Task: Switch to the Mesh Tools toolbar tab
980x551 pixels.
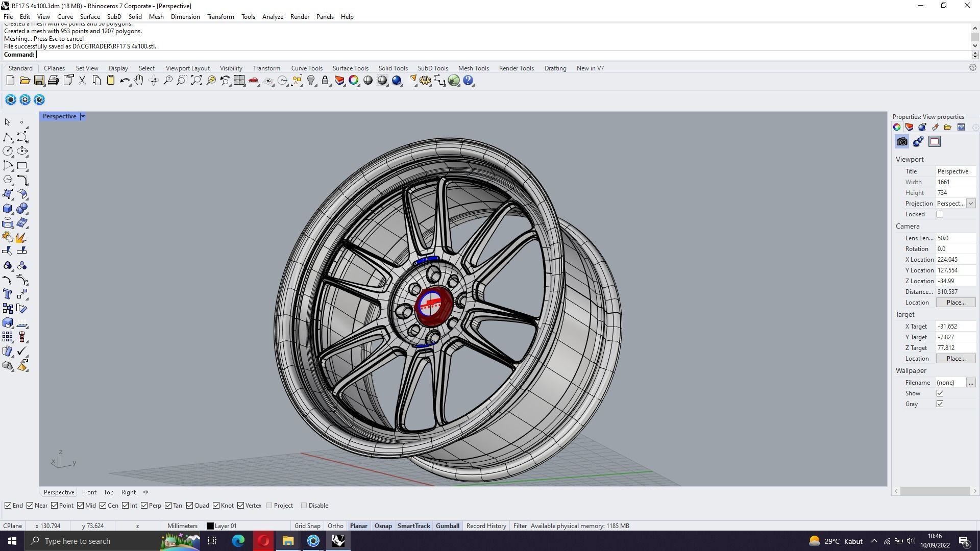Action: click(x=473, y=68)
